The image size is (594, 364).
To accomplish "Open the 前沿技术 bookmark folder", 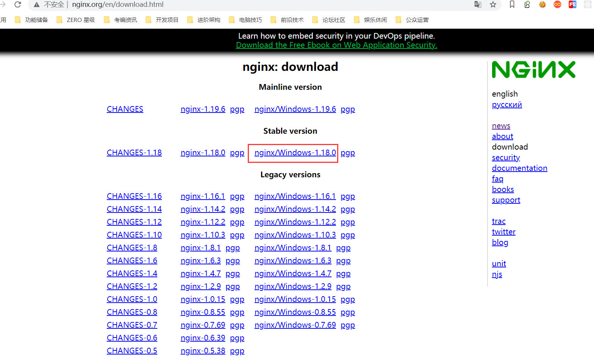I will point(287,20).
